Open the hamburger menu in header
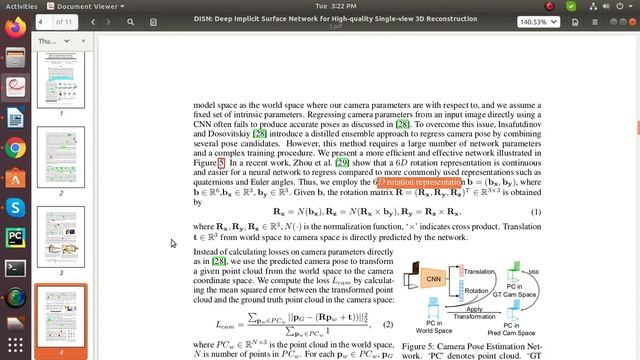 pos(595,22)
